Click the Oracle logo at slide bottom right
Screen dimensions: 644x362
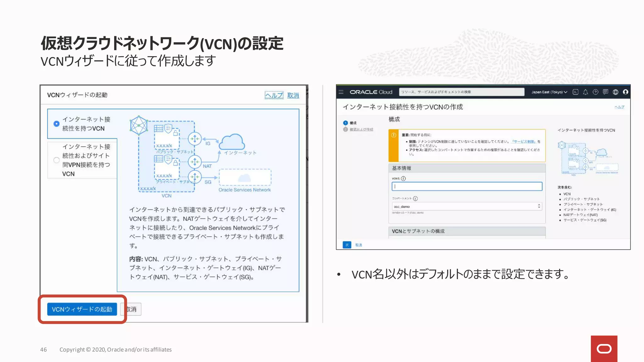[x=604, y=349]
